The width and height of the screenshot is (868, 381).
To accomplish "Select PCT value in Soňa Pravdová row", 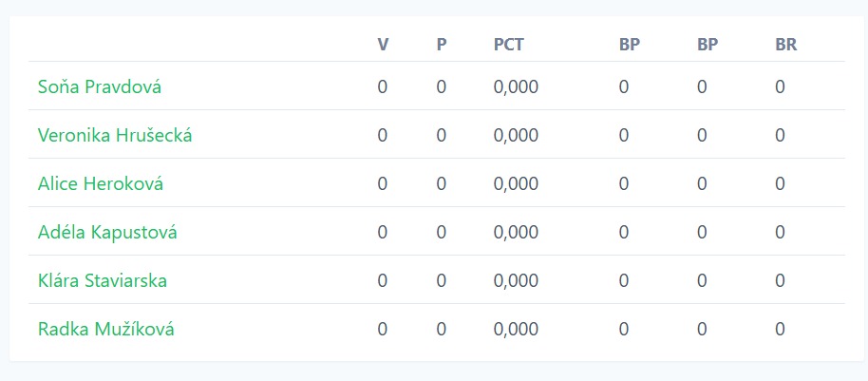I will click(516, 86).
